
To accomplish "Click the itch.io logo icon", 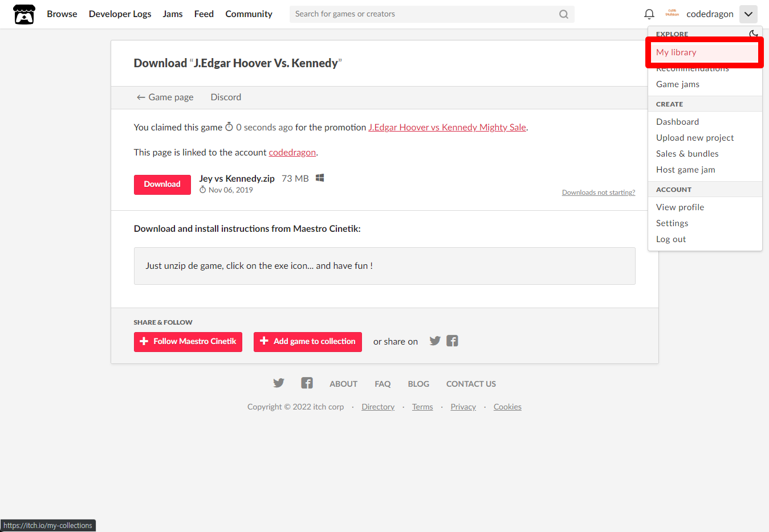I will [x=24, y=14].
